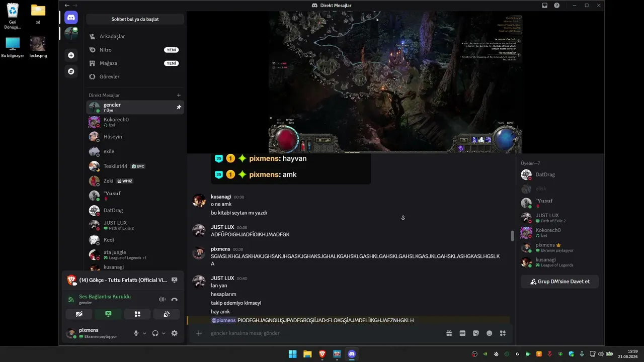
Task: Open the locke.png desktop file
Action: [38, 47]
